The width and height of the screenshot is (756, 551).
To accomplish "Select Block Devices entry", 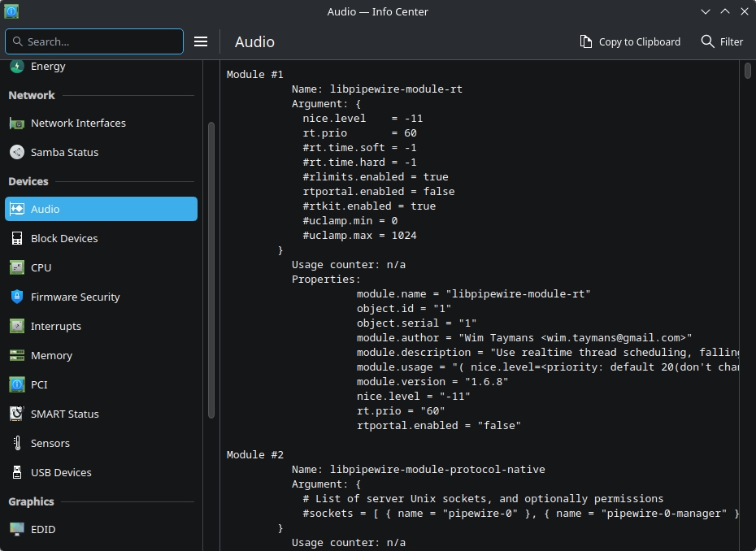I will (102, 238).
